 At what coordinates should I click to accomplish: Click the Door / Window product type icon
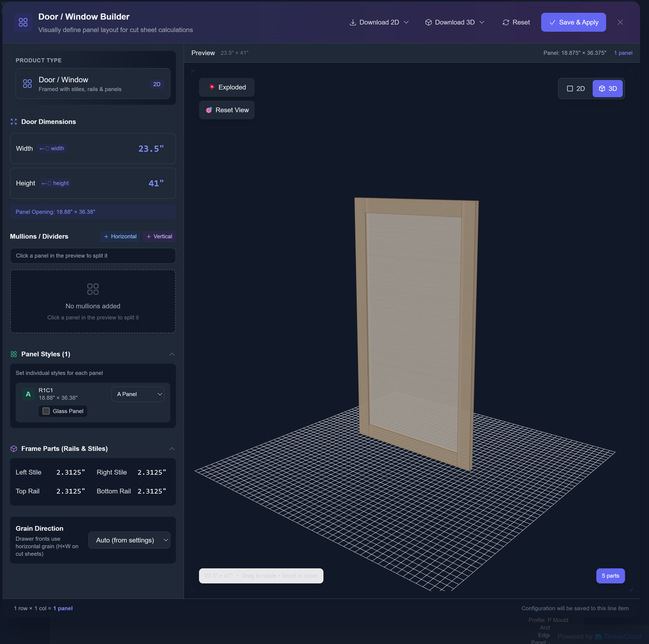[x=27, y=84]
